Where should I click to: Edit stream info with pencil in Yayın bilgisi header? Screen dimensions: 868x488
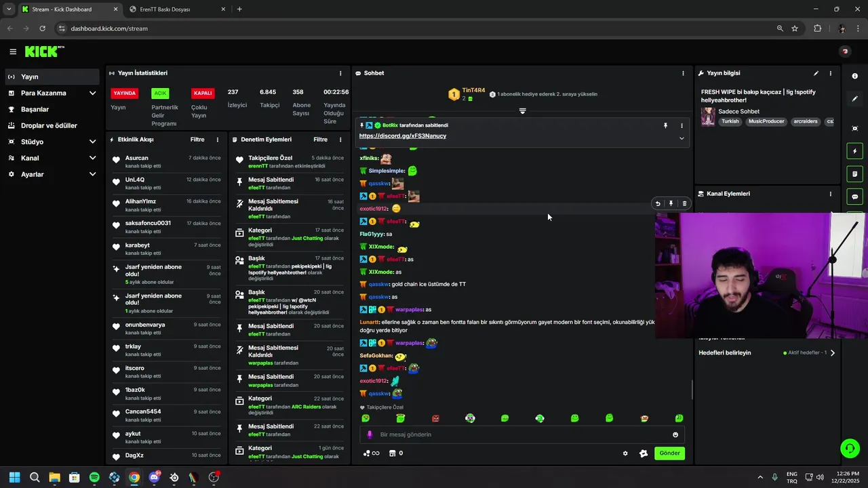point(816,73)
